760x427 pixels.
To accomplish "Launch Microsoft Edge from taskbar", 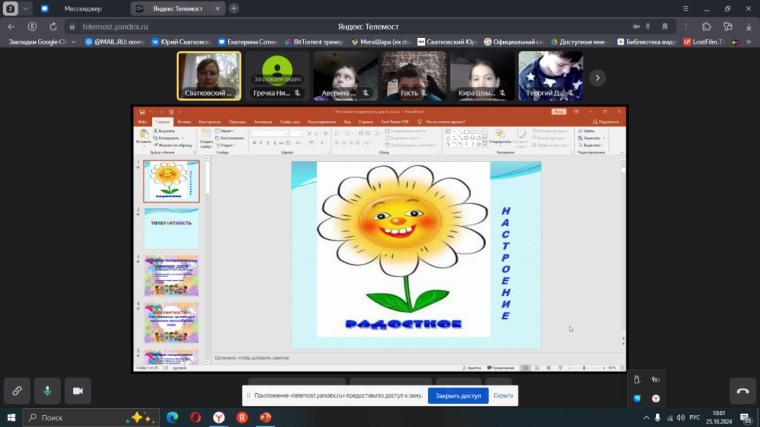I will pos(172,417).
